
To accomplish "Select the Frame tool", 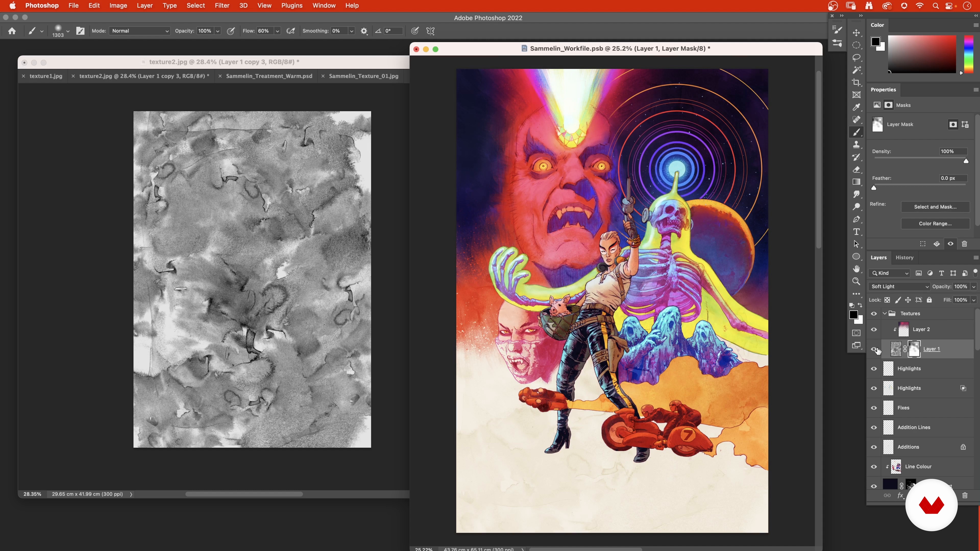I will point(856,95).
